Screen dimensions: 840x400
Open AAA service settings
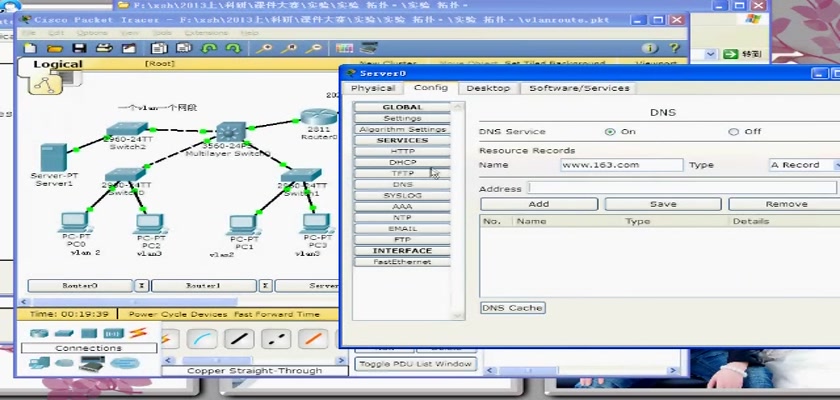pyautogui.click(x=402, y=207)
